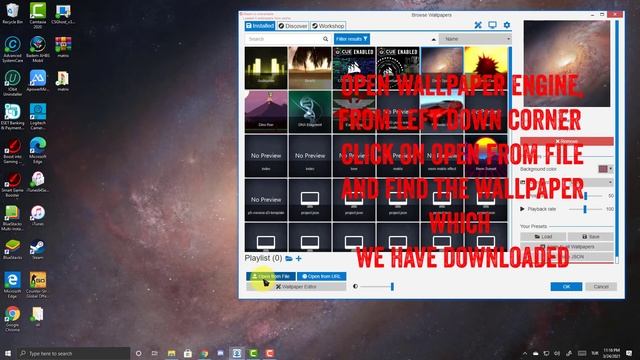
Task: Switch to Workshop tab
Action: click(x=328, y=26)
